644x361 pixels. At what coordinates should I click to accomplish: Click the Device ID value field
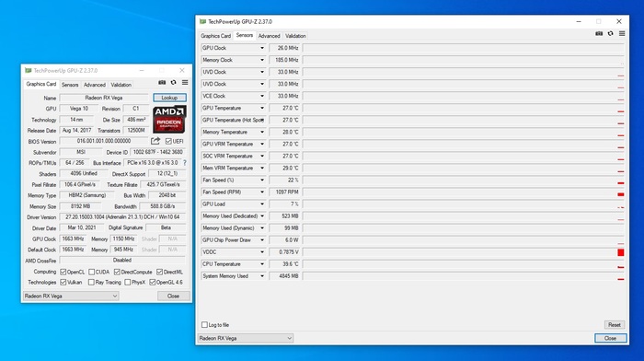pos(157,152)
